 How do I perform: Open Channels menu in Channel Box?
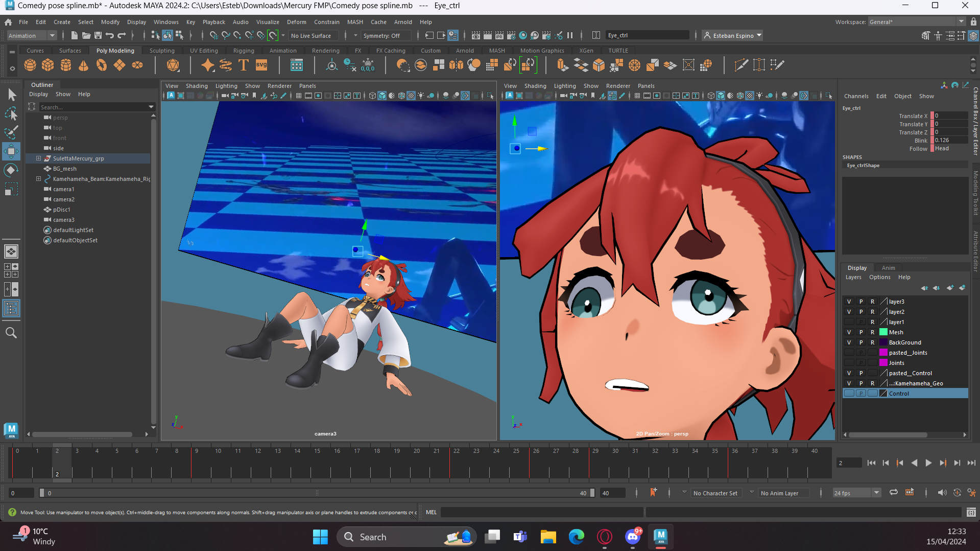click(856, 96)
